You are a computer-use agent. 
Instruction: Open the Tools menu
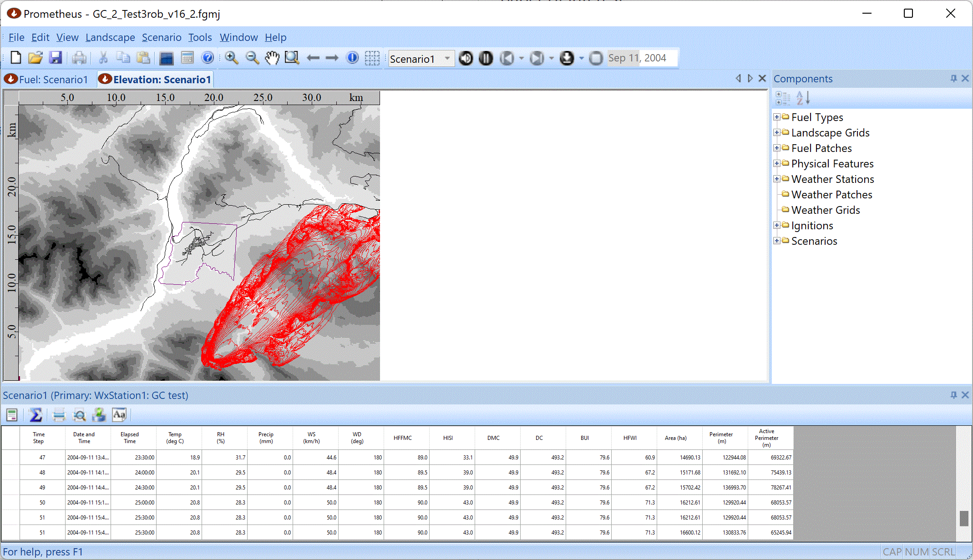point(200,37)
